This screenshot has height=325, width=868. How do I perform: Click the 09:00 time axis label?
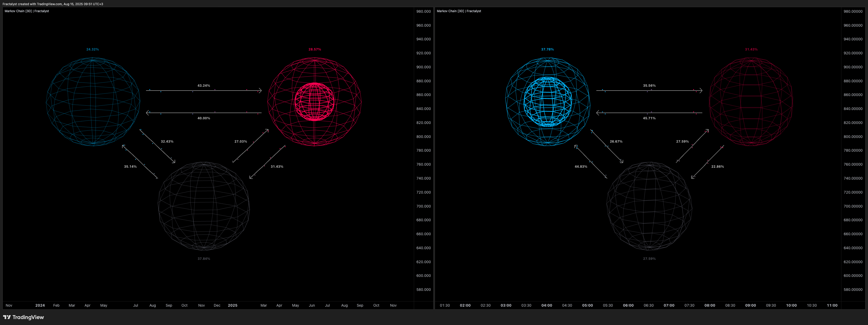tap(751, 305)
